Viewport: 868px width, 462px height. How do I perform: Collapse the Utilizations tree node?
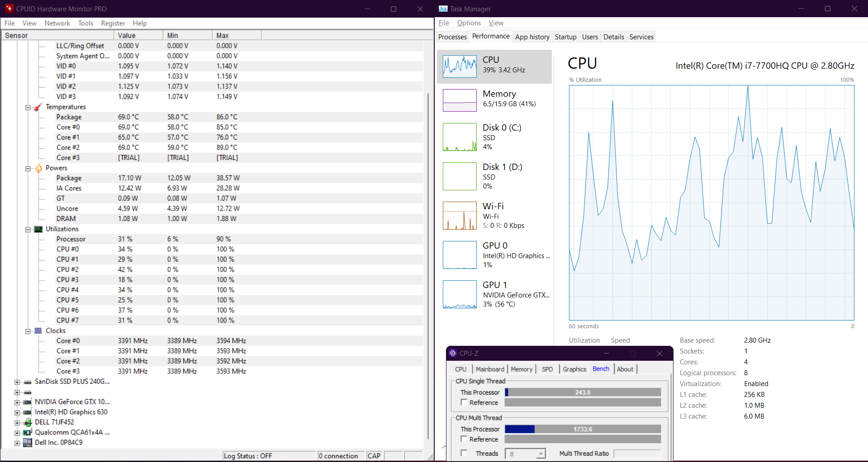(x=28, y=230)
